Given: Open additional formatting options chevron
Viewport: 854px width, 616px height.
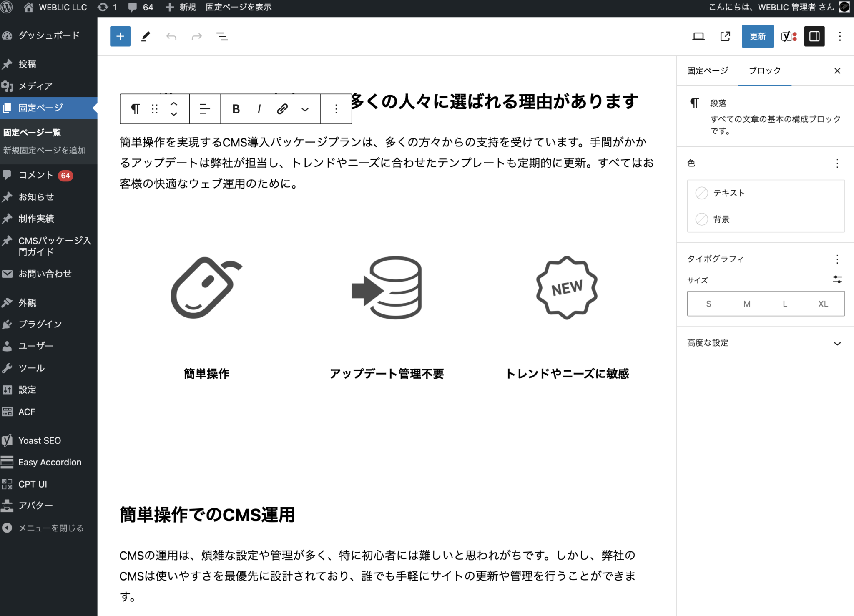Looking at the screenshot, I should point(305,109).
